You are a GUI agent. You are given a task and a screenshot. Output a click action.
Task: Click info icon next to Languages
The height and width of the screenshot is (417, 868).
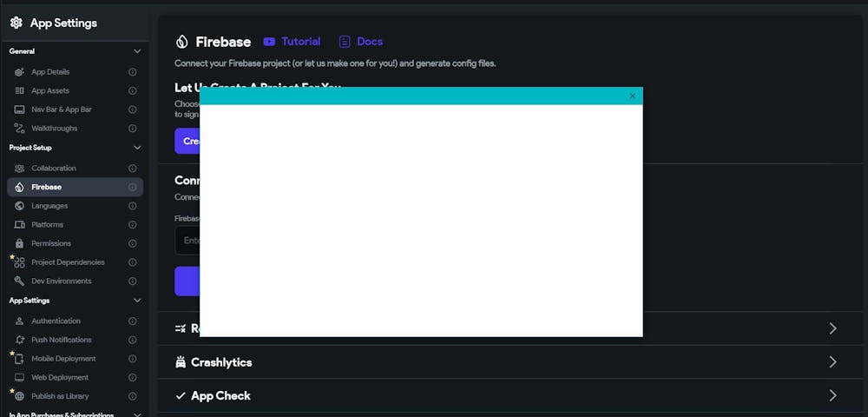point(132,206)
